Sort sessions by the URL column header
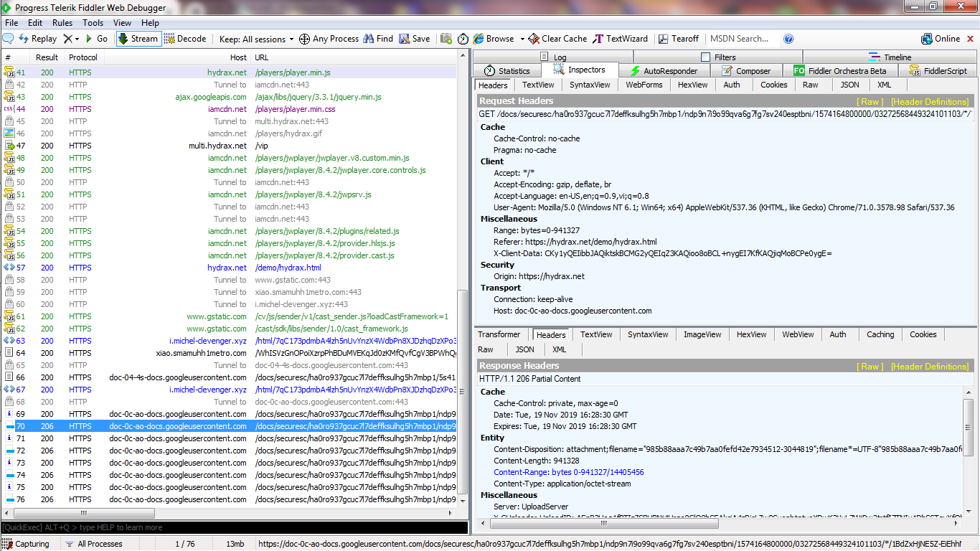 [x=354, y=57]
